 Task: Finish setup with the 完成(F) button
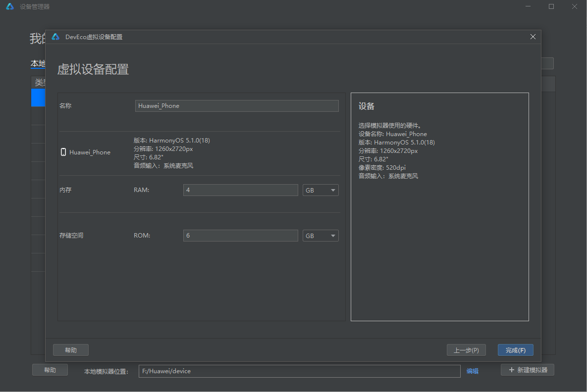515,350
